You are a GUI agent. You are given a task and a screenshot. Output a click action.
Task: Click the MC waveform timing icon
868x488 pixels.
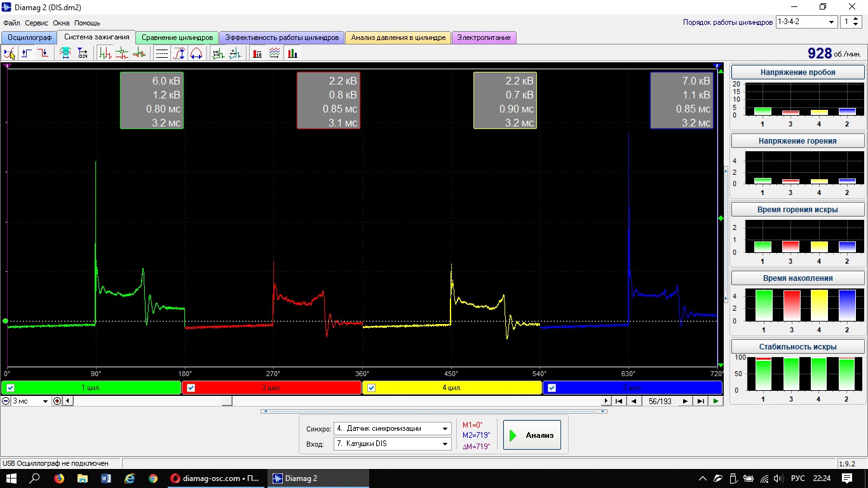[219, 53]
